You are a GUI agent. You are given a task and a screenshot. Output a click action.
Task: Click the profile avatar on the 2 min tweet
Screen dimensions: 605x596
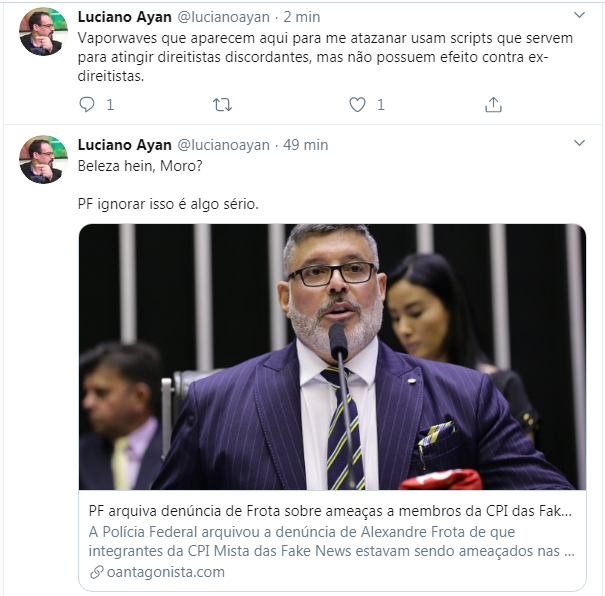43,32
